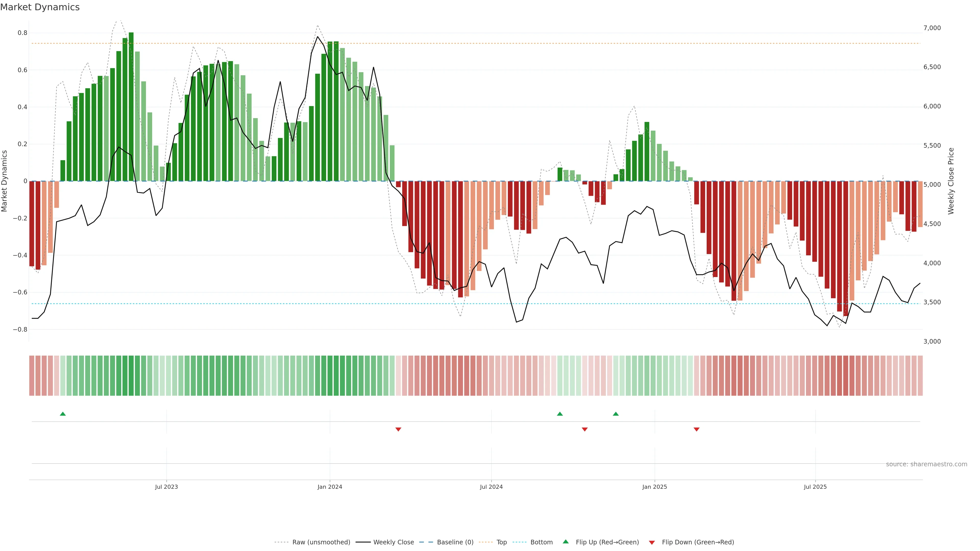The width and height of the screenshot is (980, 551).
Task: Click the tallest dark green bar in 2023
Action: click(131, 106)
